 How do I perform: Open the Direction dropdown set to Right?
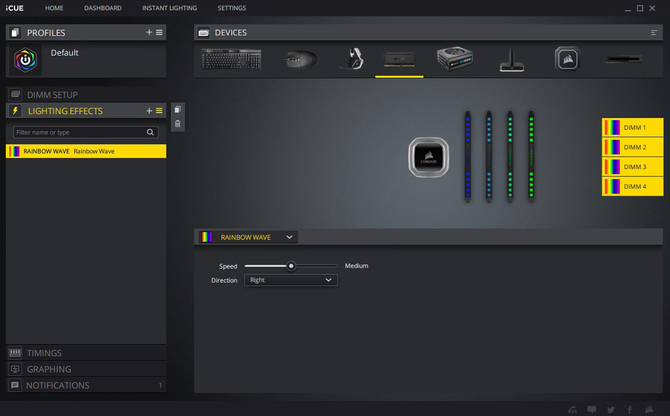(291, 280)
